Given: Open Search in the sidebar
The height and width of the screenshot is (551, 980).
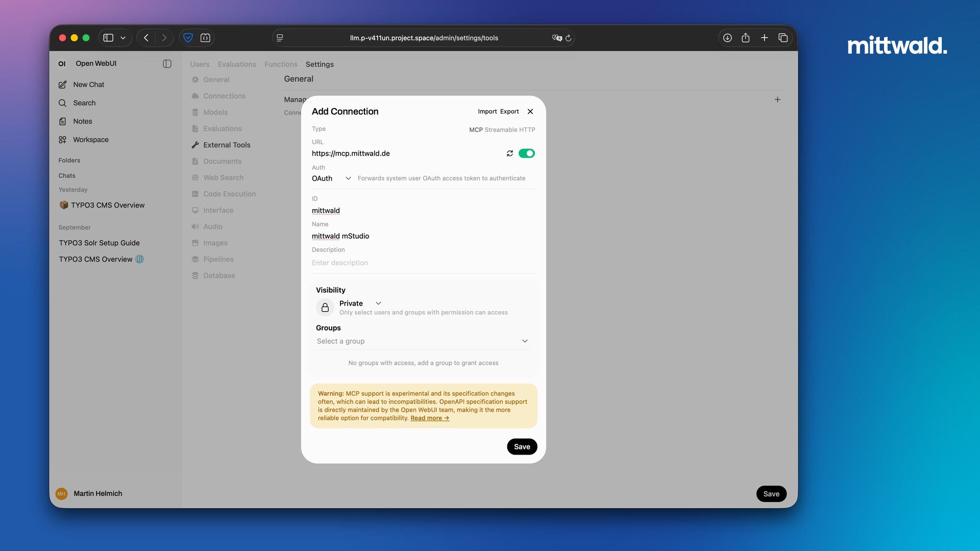Looking at the screenshot, I should 84,103.
